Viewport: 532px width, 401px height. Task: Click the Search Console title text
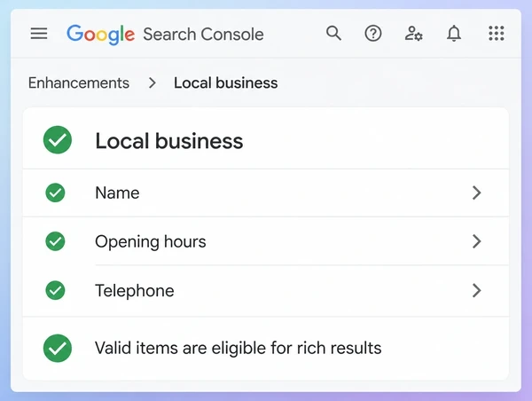point(203,35)
